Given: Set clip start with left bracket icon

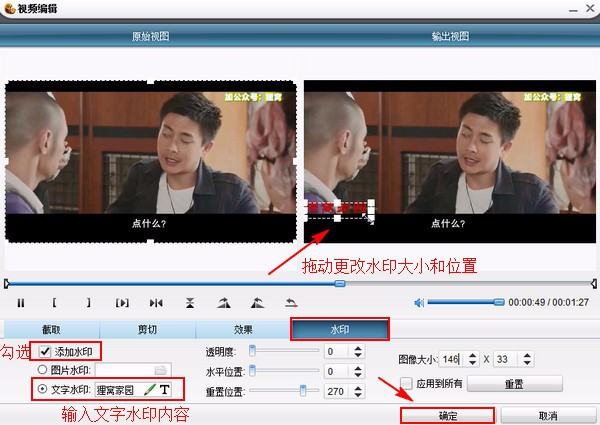Looking at the screenshot, I should tap(54, 303).
